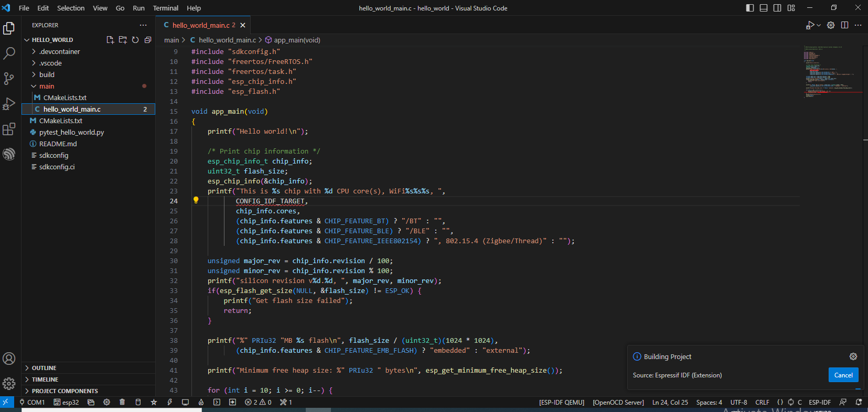Click the [OpenOCD Server] status item

coord(618,402)
